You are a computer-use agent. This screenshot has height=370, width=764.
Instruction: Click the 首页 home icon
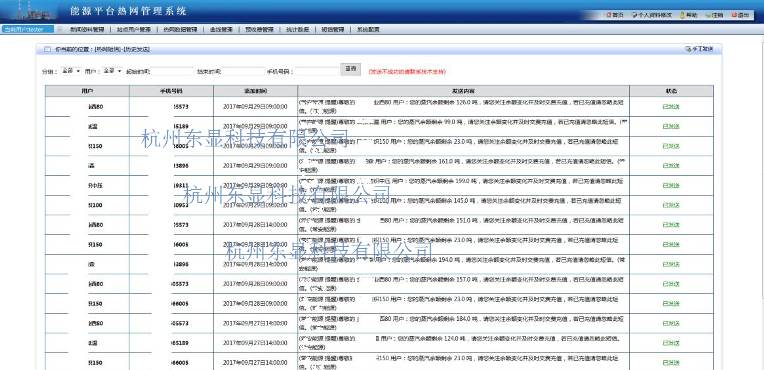(x=609, y=15)
